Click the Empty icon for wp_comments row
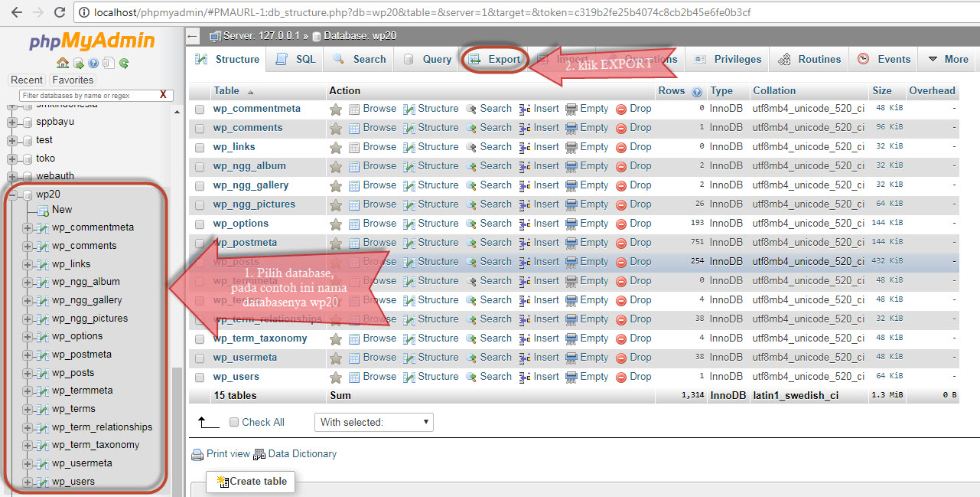 [x=571, y=128]
